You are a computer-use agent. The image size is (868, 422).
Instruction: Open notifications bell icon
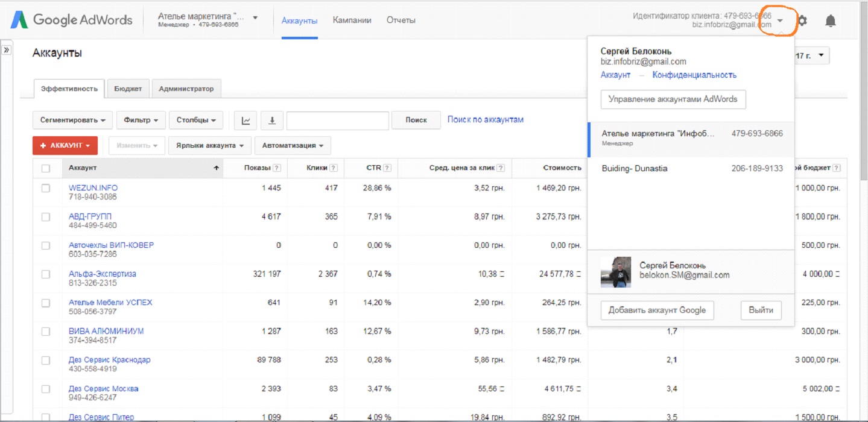tap(831, 21)
